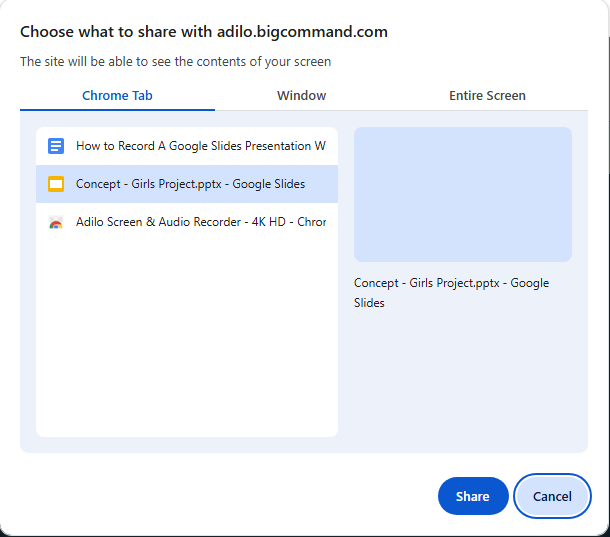Click preview caption 'Concept - Girls Project.pptx - Google Slides'
Viewport: 610px width, 537px height.
pyautogui.click(x=451, y=293)
